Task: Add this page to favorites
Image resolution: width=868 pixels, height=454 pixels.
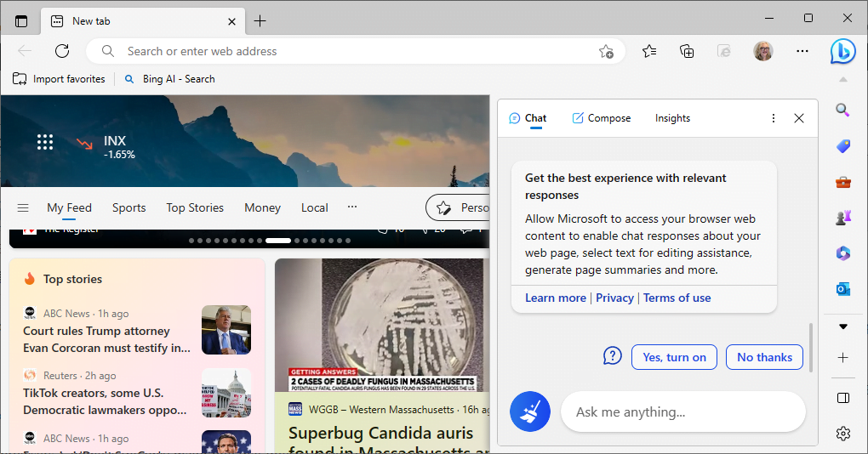Action: pyautogui.click(x=606, y=51)
